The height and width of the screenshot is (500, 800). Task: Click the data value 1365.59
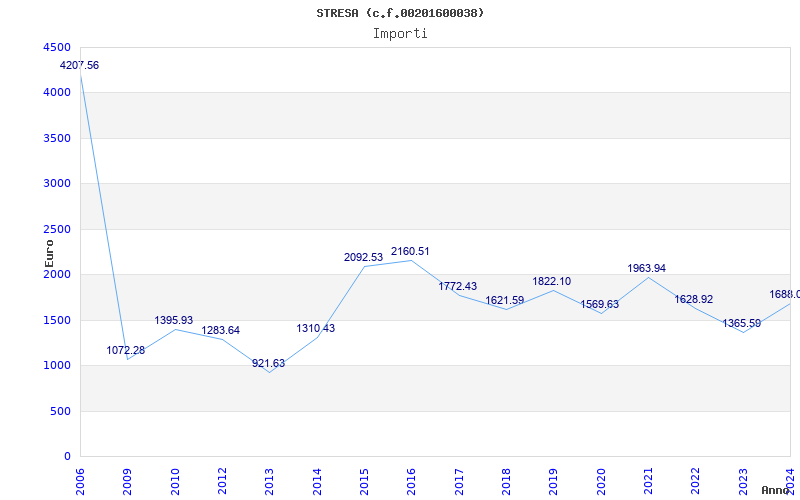coord(741,323)
